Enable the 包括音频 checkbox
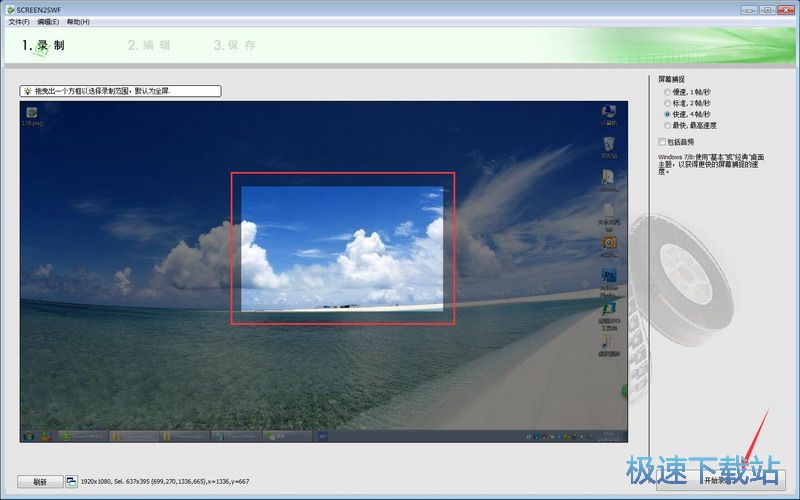This screenshot has width=800, height=500. click(662, 142)
